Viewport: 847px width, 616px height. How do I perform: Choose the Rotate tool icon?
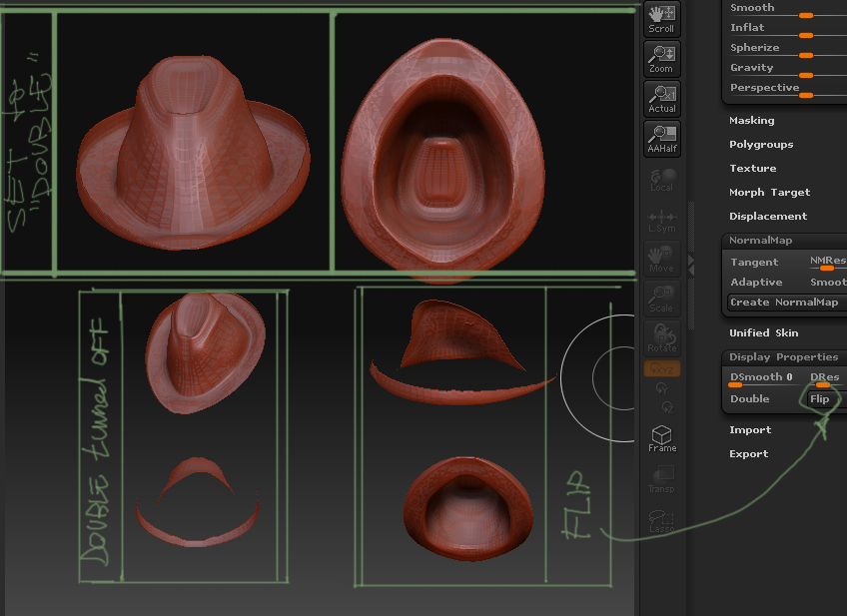[x=661, y=337]
